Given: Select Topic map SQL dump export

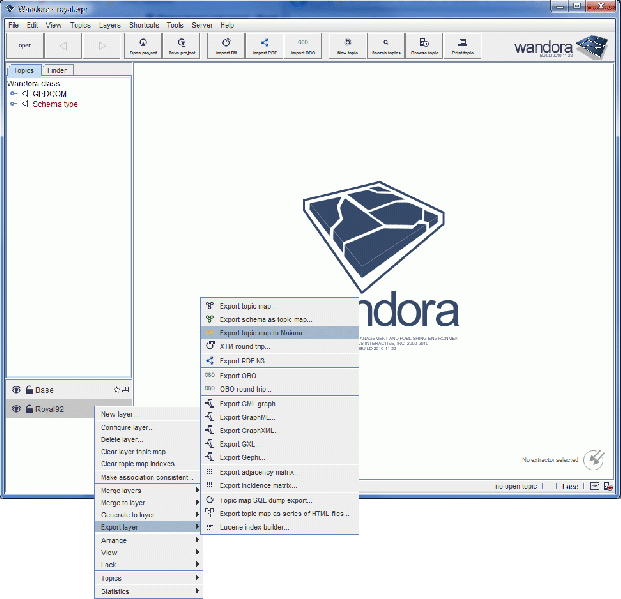Looking at the screenshot, I should 265,499.
